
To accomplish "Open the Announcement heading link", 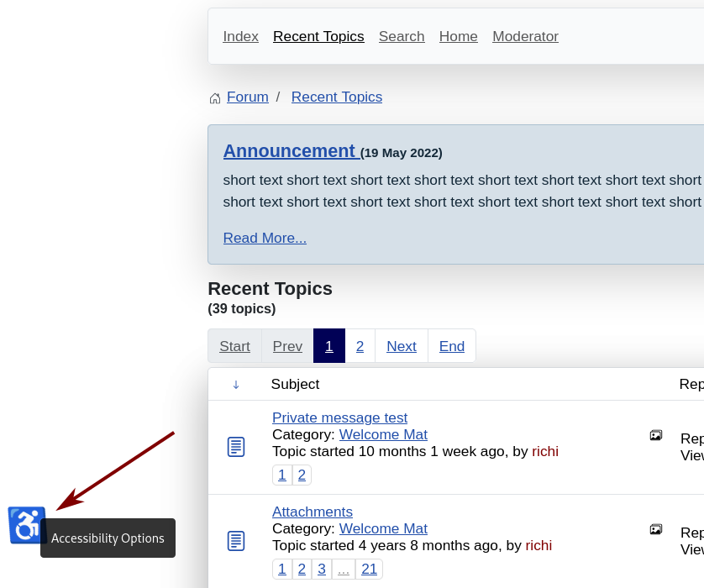I will pos(291,151).
